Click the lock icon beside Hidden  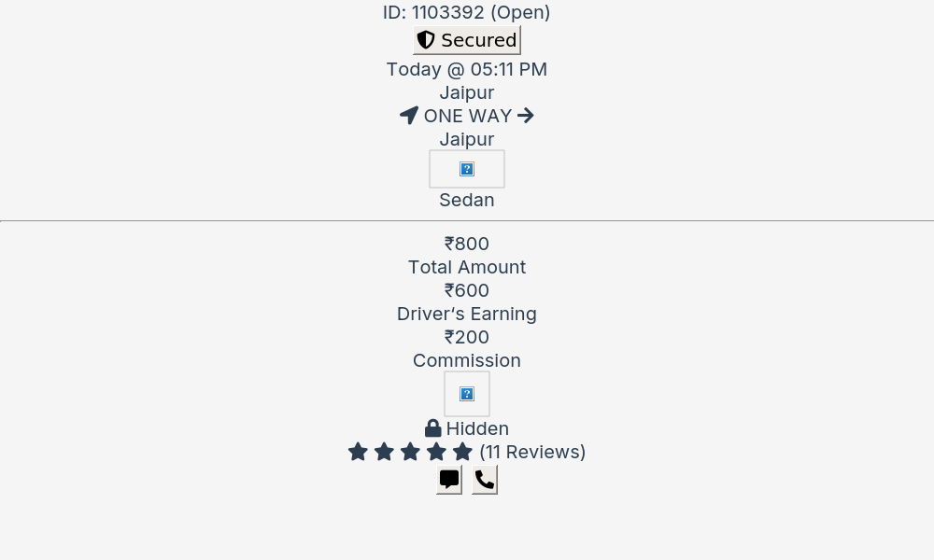(433, 428)
